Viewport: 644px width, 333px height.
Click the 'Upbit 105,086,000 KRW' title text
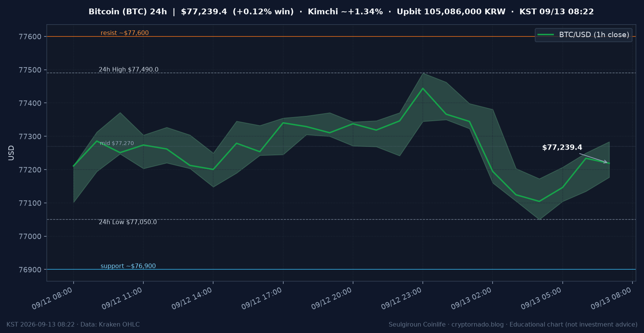pos(451,12)
